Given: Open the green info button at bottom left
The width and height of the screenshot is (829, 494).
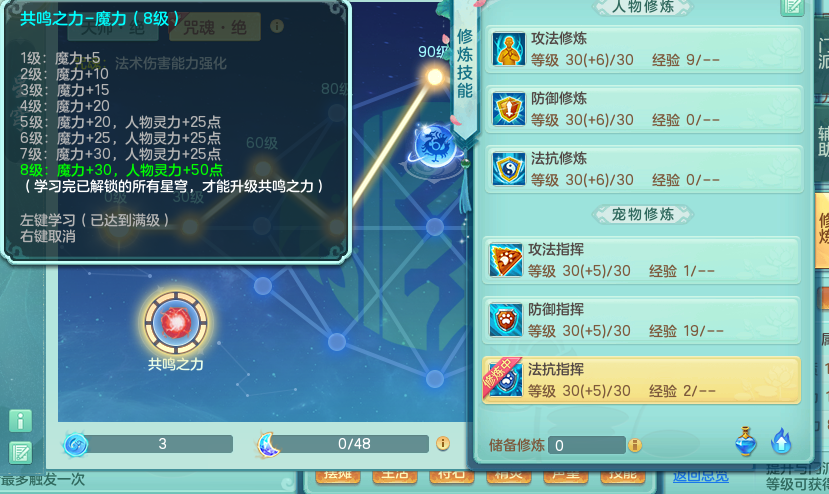Looking at the screenshot, I should (x=21, y=421).
